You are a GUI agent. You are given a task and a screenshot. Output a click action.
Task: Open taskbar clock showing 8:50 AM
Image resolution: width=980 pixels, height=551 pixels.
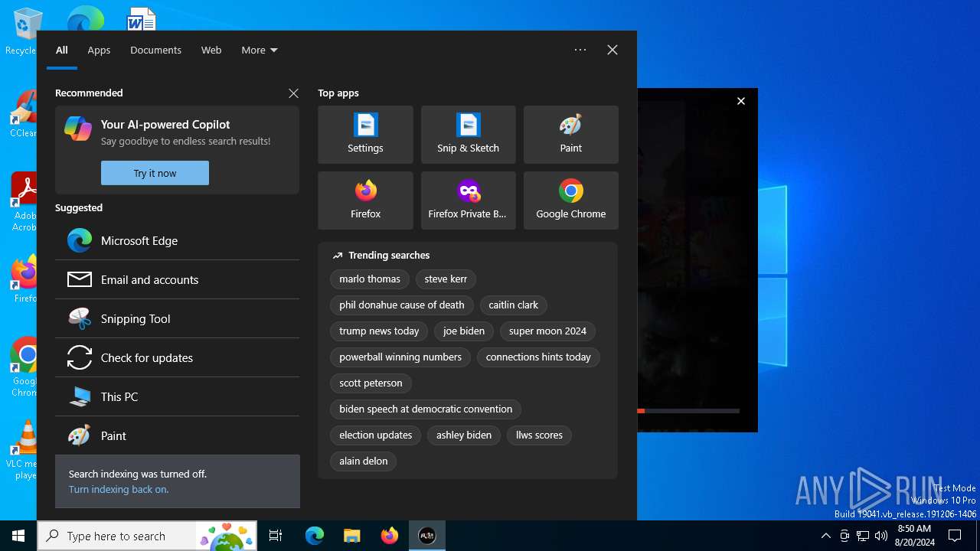(914, 536)
